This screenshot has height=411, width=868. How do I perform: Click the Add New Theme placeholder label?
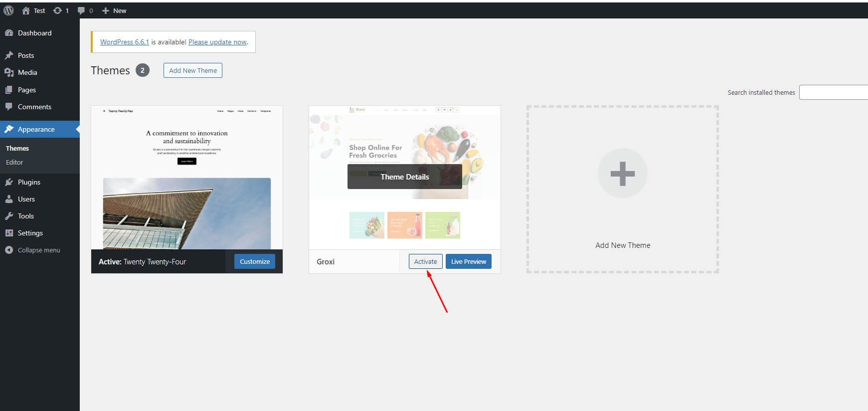[623, 245]
